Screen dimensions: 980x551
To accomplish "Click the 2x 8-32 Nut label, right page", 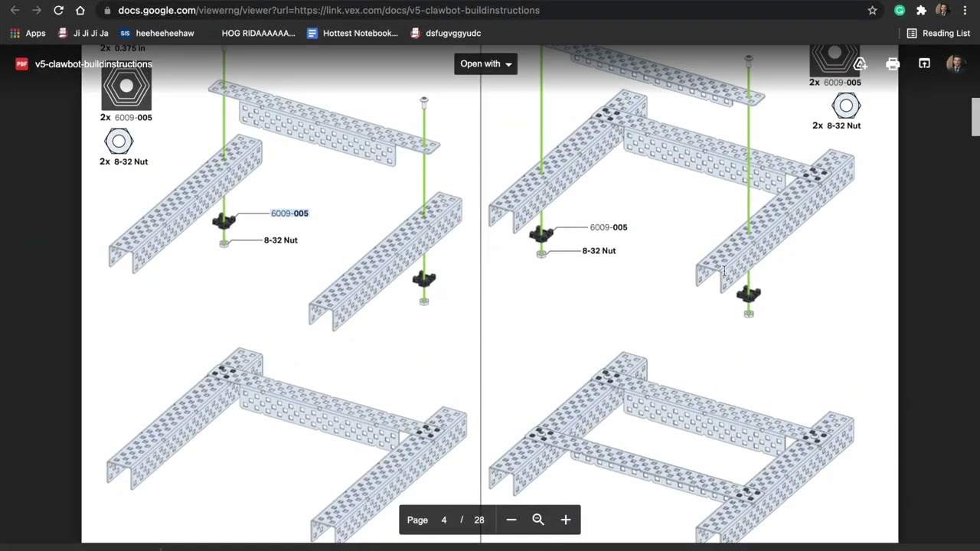I will click(x=837, y=126).
